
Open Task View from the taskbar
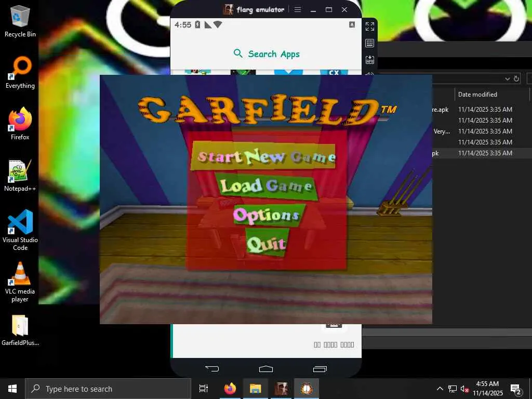pyautogui.click(x=204, y=389)
